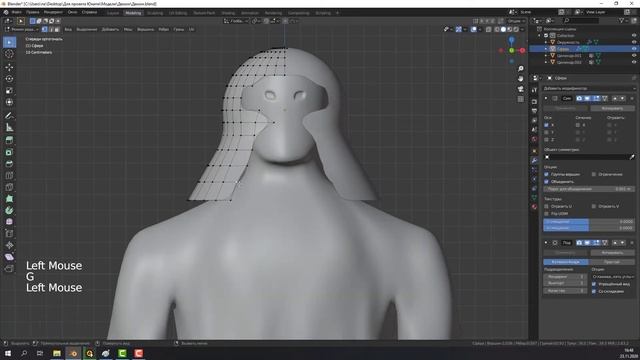Expand the Цилиндр.001 outliner row

[x=546, y=56]
